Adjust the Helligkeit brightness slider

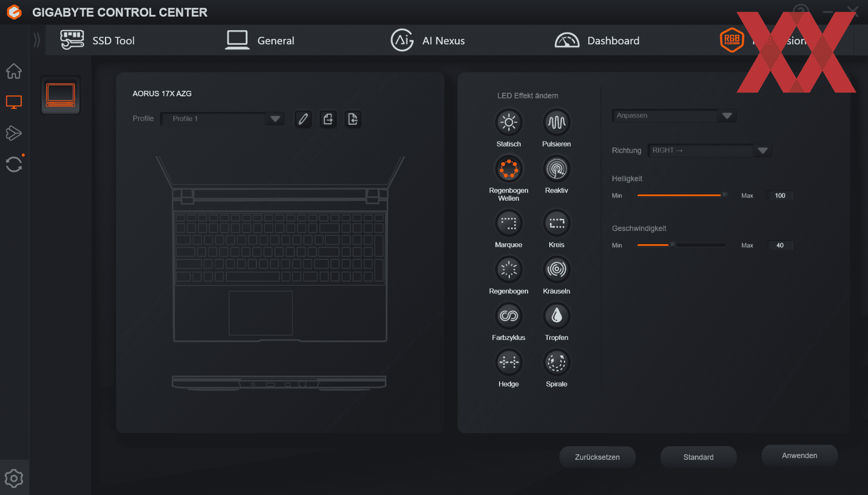click(x=682, y=195)
